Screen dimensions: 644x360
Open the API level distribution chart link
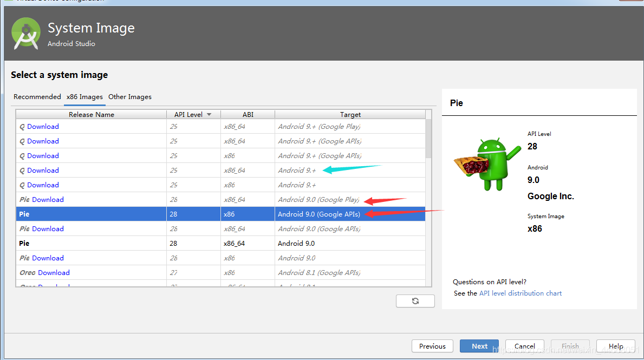coord(521,293)
